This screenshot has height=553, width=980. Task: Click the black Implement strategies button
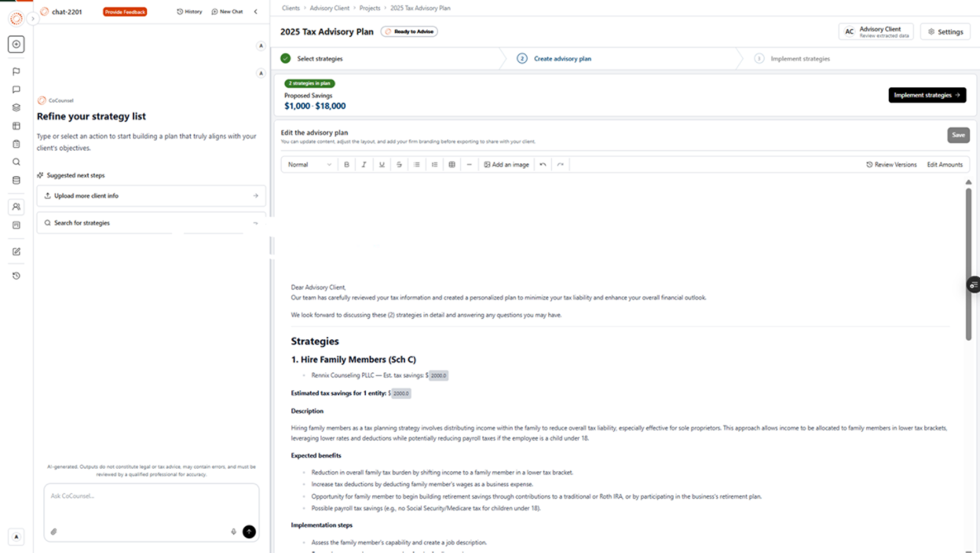tap(926, 95)
